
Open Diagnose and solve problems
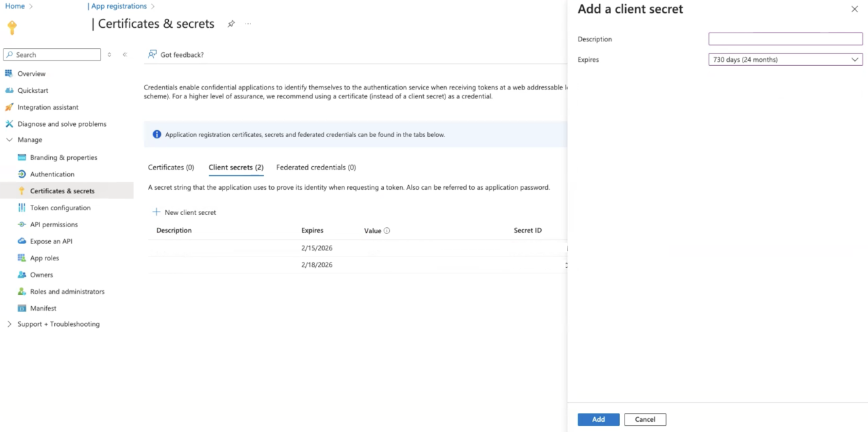point(61,123)
